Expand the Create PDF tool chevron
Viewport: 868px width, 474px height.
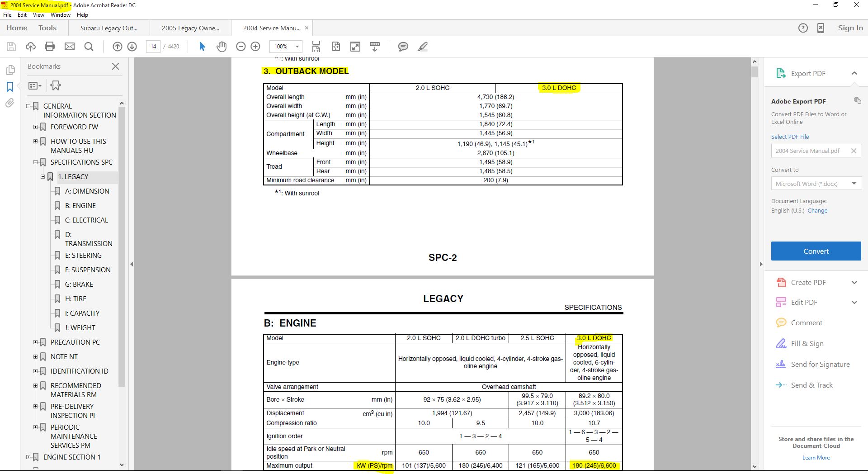pyautogui.click(x=854, y=282)
